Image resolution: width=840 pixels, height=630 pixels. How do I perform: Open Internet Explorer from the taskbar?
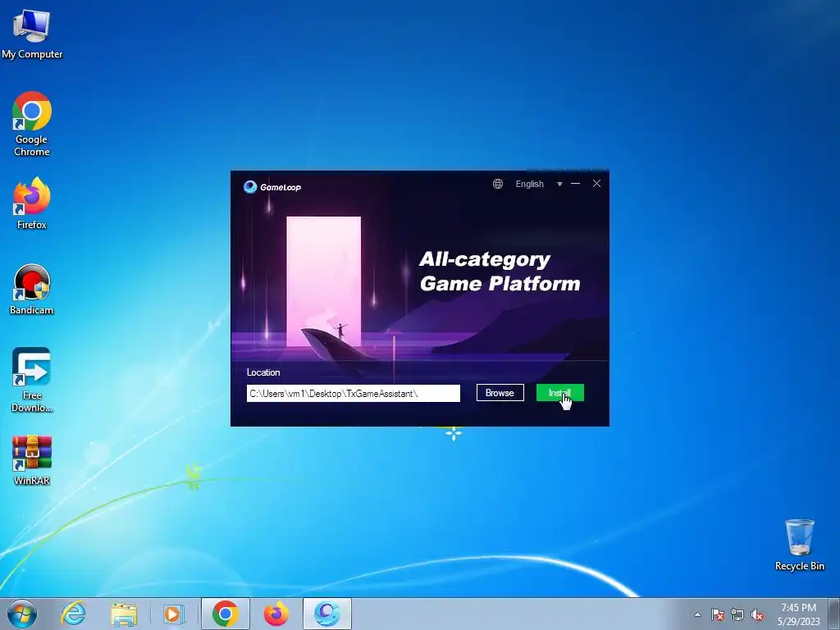73,614
